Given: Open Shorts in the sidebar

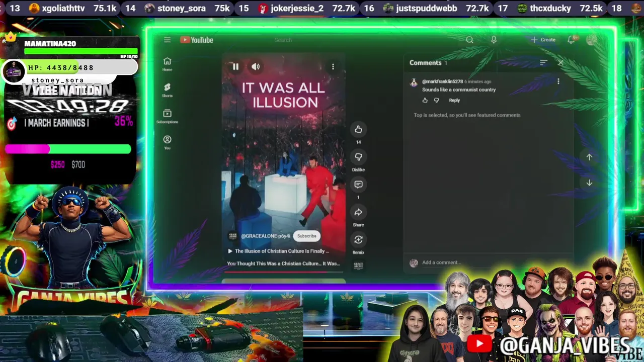Looking at the screenshot, I should (x=167, y=90).
